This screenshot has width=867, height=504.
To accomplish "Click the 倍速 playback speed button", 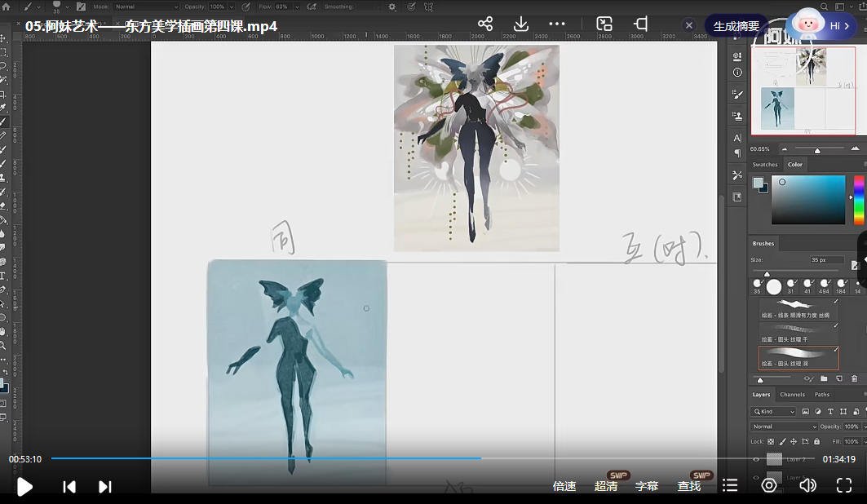I will [x=564, y=485].
